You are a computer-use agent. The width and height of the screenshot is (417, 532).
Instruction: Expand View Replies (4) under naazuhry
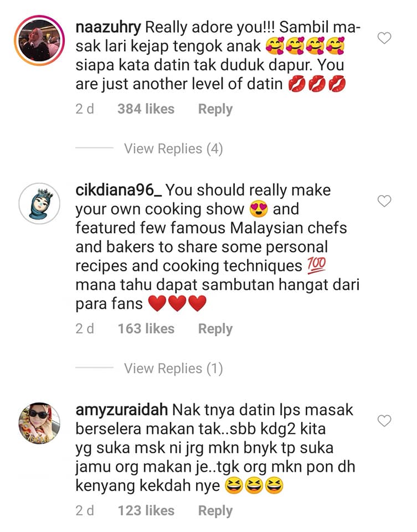[173, 149]
